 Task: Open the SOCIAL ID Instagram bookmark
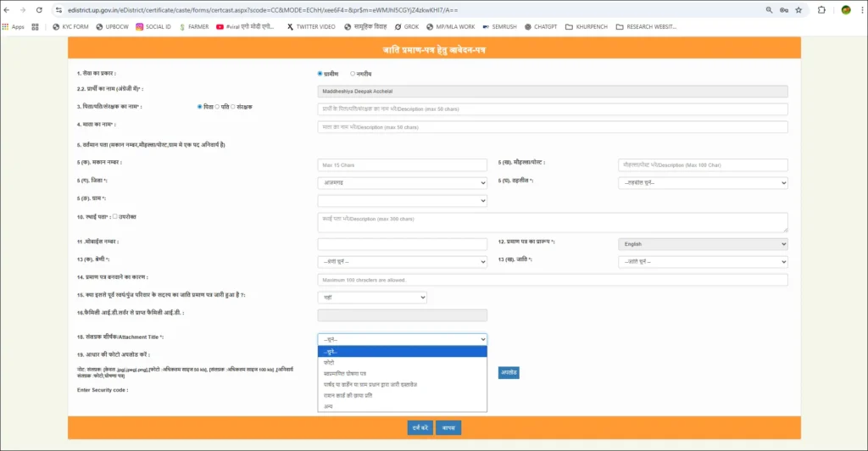pos(153,26)
